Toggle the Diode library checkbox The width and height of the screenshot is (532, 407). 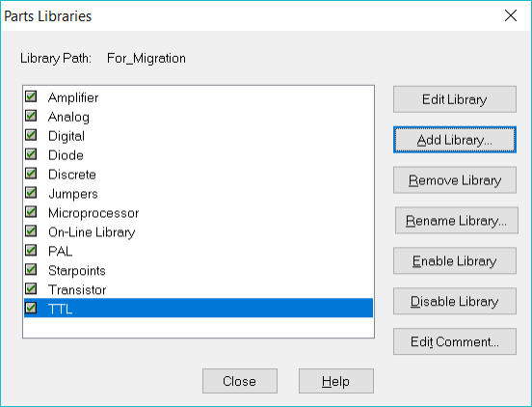(x=31, y=154)
